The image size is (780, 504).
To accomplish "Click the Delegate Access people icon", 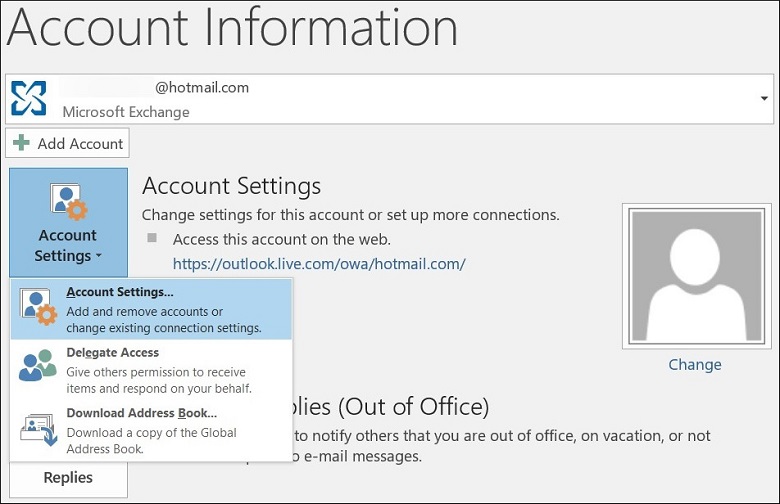I will [x=38, y=365].
